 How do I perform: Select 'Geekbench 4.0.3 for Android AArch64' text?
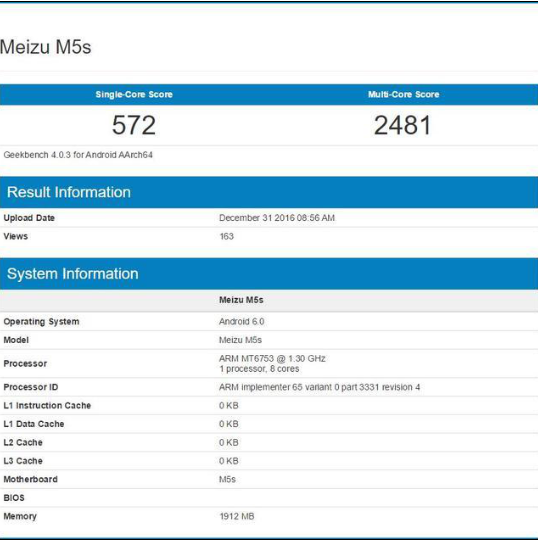click(x=78, y=155)
